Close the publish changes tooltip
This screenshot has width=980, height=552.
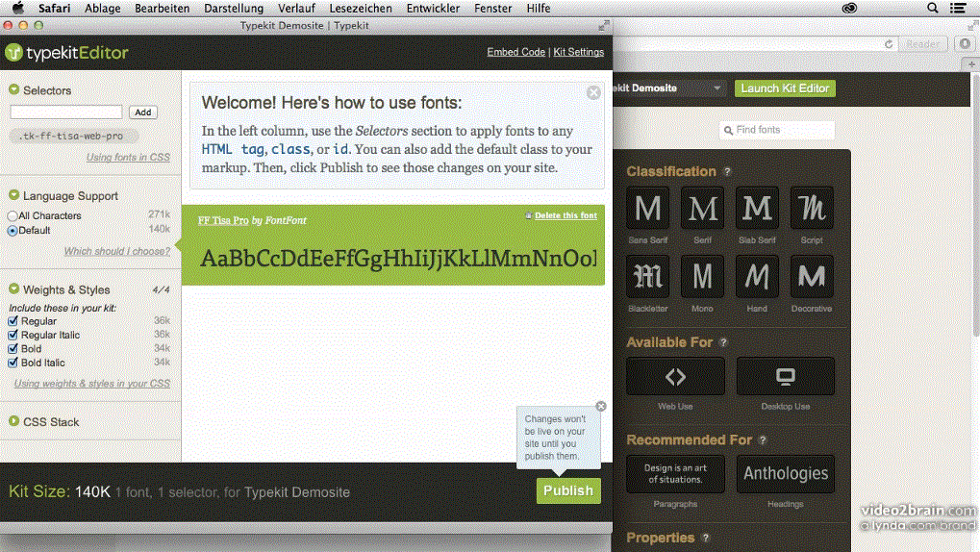tap(601, 407)
